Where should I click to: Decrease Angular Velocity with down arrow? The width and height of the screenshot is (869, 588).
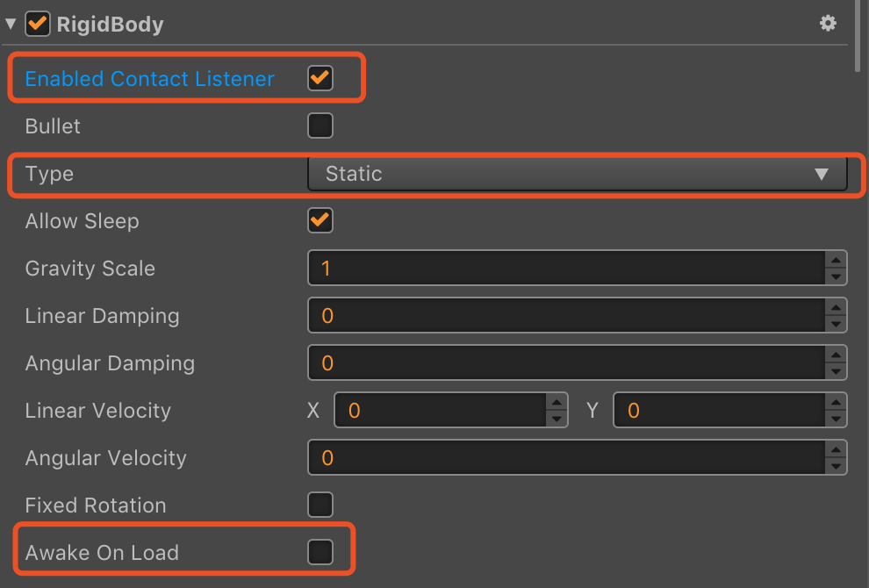[x=836, y=467]
